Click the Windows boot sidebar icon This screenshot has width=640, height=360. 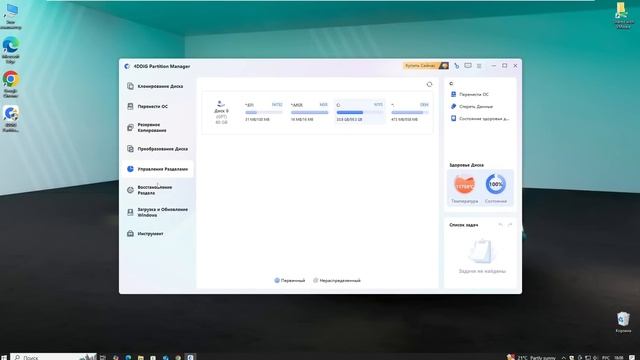coord(130,212)
